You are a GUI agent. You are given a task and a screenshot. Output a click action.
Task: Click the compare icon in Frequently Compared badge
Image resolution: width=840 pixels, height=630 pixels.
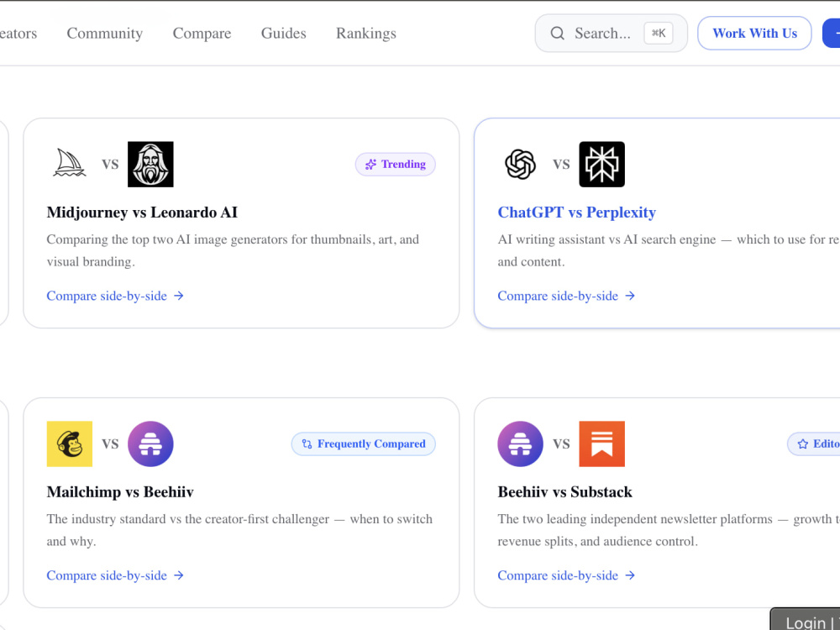(307, 444)
